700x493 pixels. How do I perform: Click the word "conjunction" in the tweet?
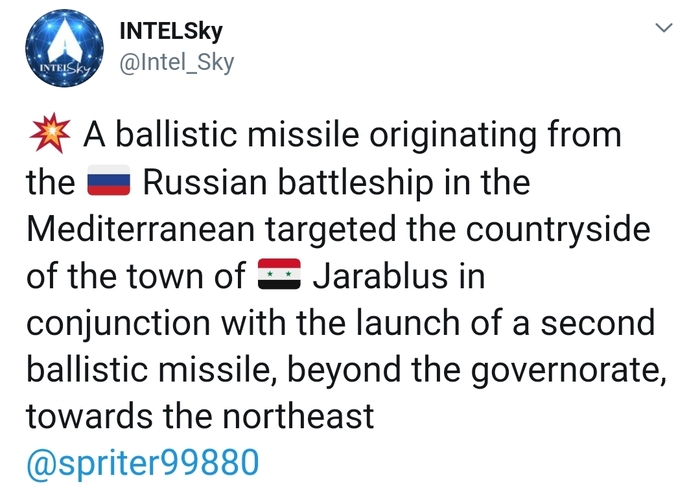pyautogui.click(x=118, y=322)
